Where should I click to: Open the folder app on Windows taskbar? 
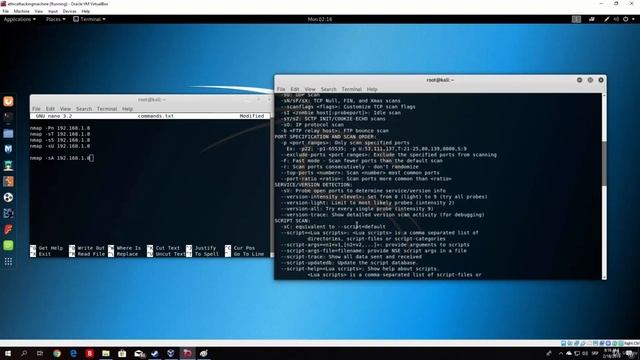(106, 353)
